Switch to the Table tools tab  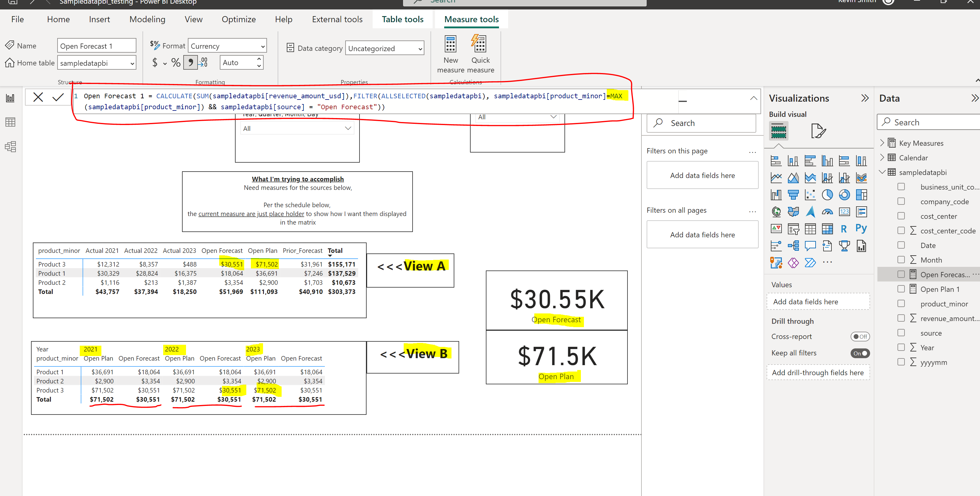point(402,19)
